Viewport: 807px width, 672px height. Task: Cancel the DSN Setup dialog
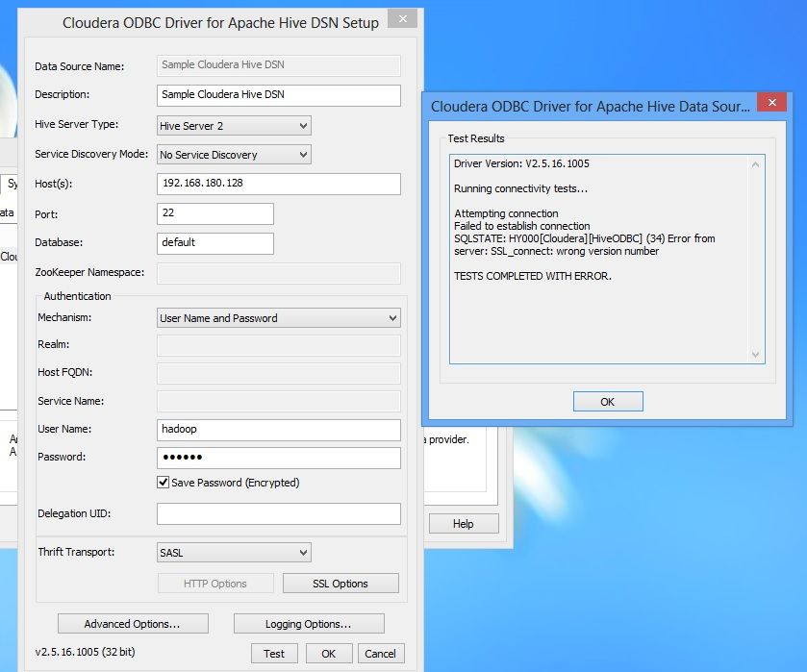tap(381, 654)
